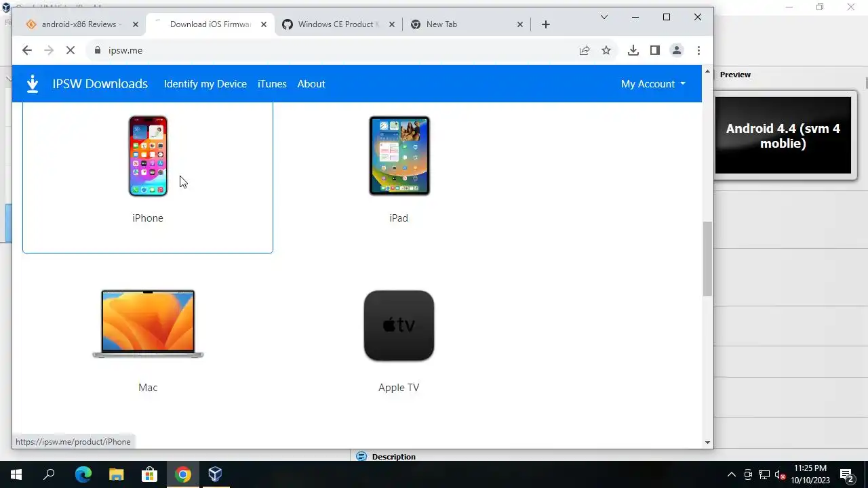Open File Explorer from taskbar
Screen dimensions: 868x488
pos(116,474)
